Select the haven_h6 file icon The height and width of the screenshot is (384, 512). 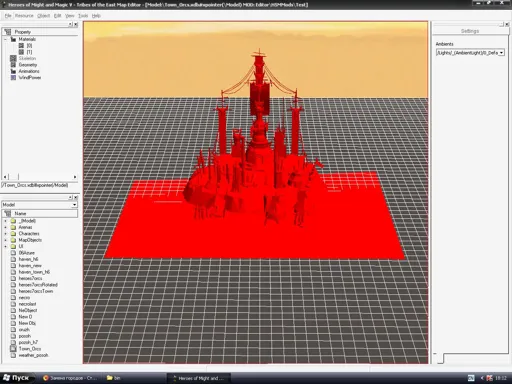pyautogui.click(x=13, y=259)
